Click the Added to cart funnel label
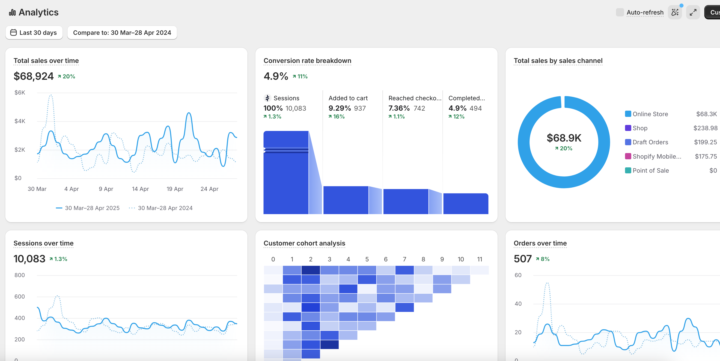This screenshot has height=361, width=720. [348, 98]
